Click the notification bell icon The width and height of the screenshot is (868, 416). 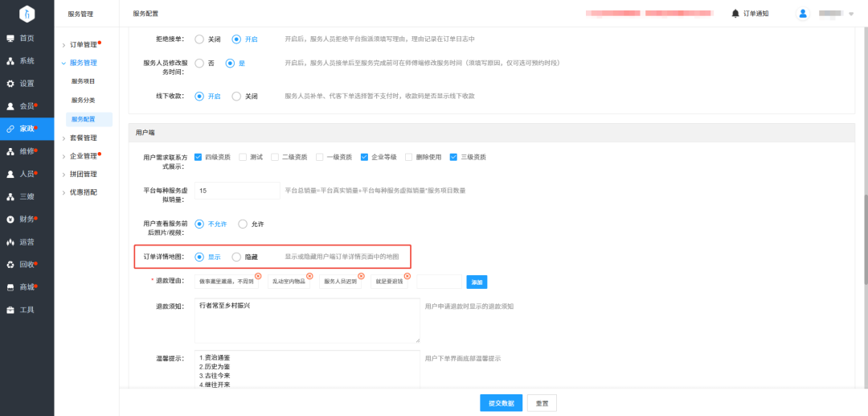click(x=735, y=14)
